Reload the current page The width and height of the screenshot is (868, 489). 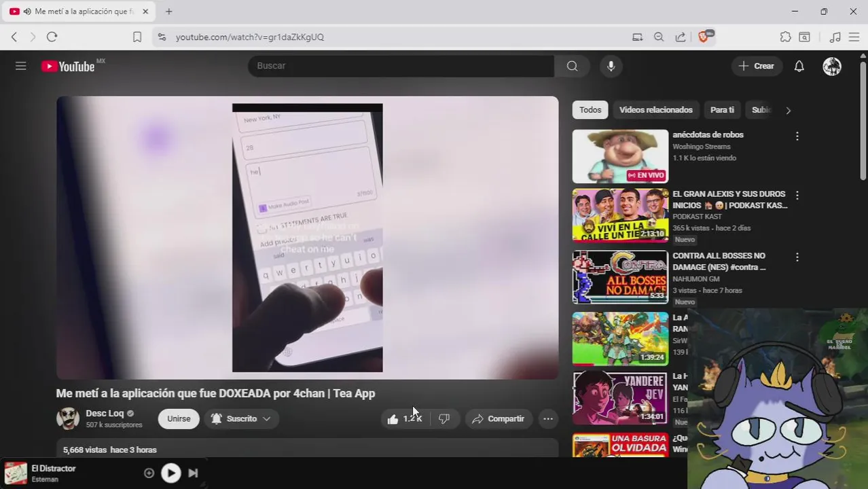pyautogui.click(x=52, y=37)
